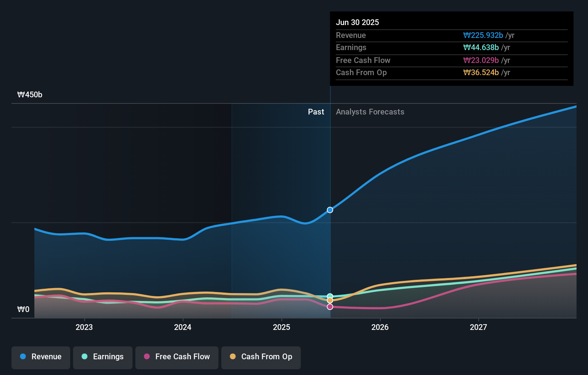Screen dimensions: 588x375
Task: Select the Revenue data point marker on the chart
Action: tap(330, 210)
